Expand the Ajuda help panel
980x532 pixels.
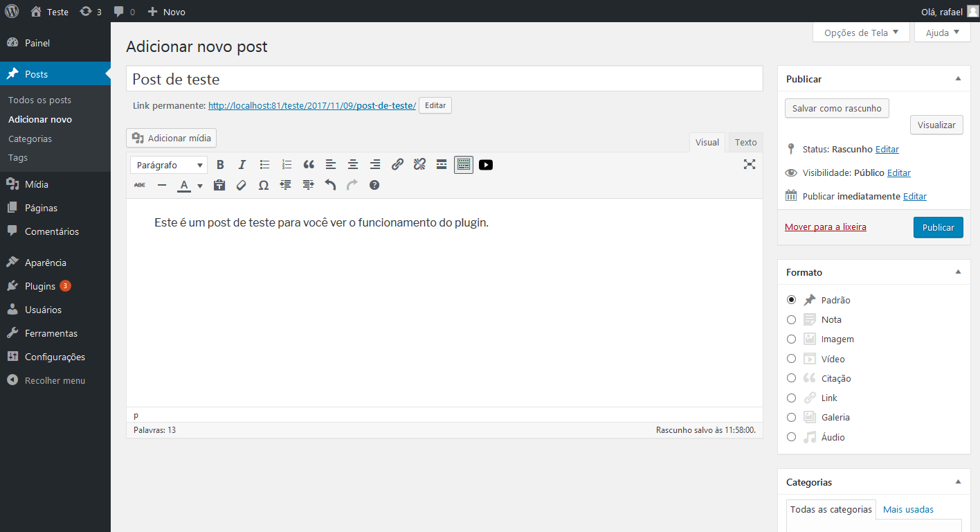pyautogui.click(x=942, y=32)
